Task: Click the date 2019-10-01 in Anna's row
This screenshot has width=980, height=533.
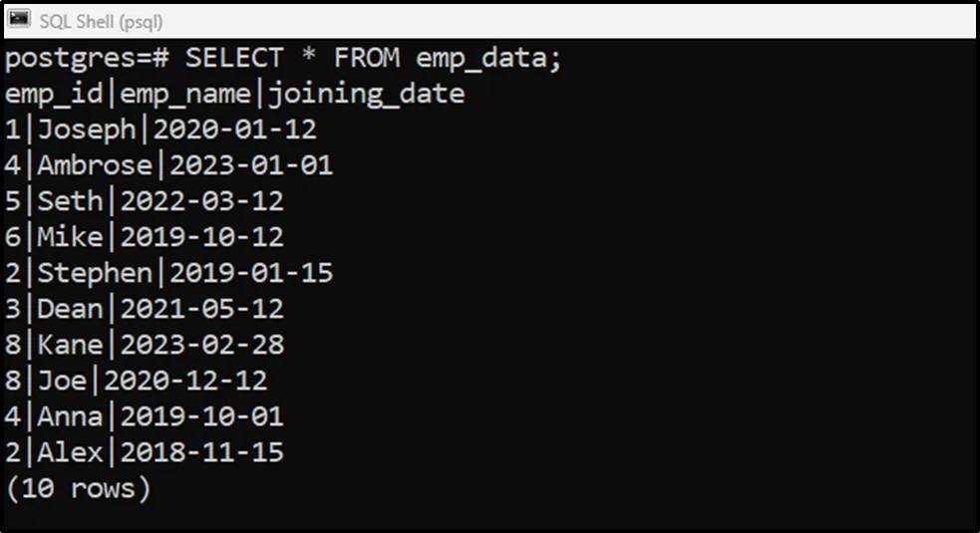Action: [x=201, y=416]
